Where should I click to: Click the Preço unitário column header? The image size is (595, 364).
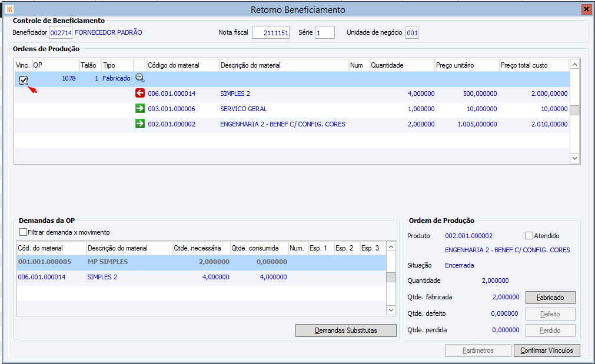(454, 65)
